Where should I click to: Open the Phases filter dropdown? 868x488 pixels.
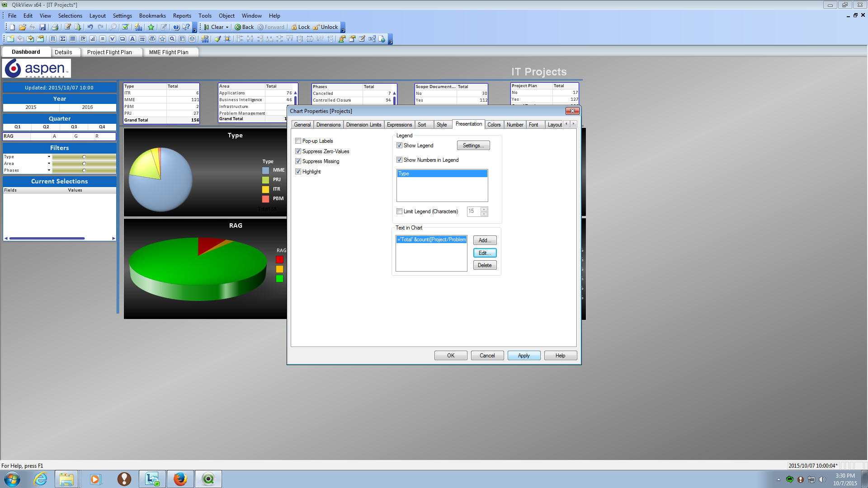49,170
